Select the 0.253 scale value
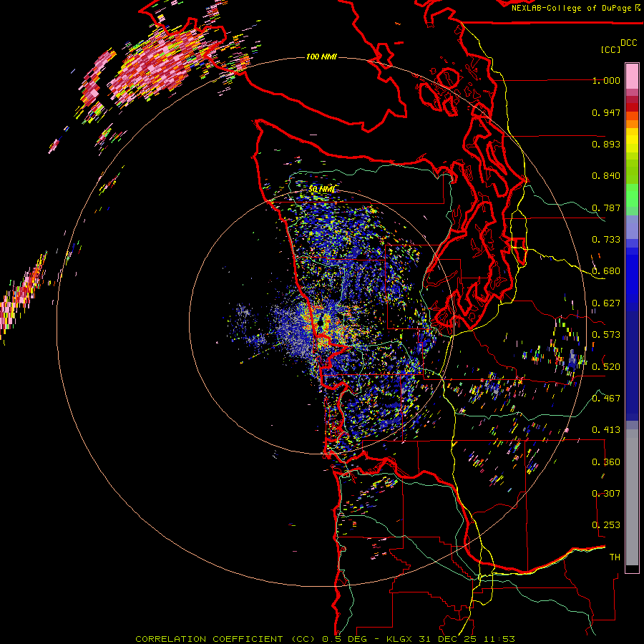The height and width of the screenshot is (644, 644). click(606, 525)
